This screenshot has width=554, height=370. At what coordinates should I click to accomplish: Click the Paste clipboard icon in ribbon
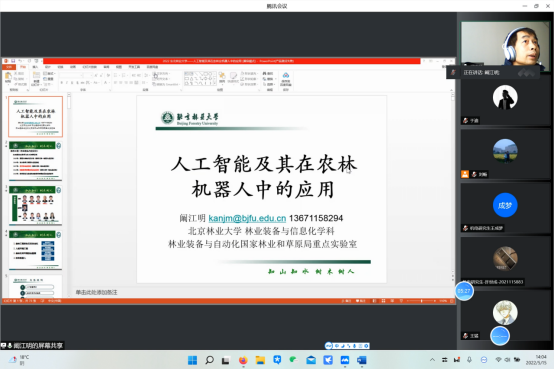pos(8,78)
